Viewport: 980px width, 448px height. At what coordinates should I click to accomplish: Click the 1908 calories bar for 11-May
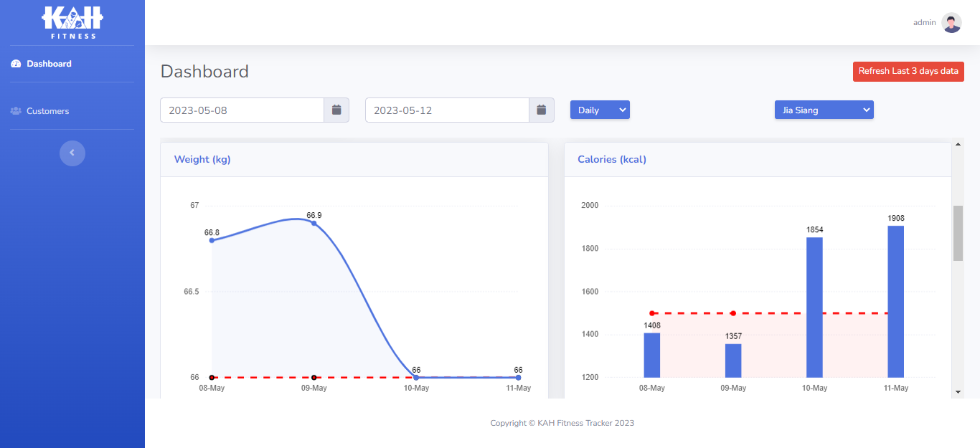tap(895, 301)
